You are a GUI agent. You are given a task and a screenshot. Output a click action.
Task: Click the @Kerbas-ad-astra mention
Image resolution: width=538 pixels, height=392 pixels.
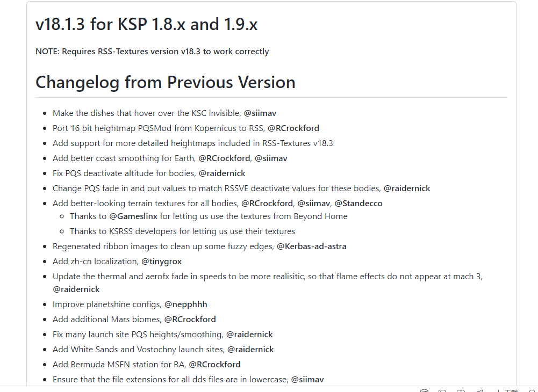[x=312, y=246]
